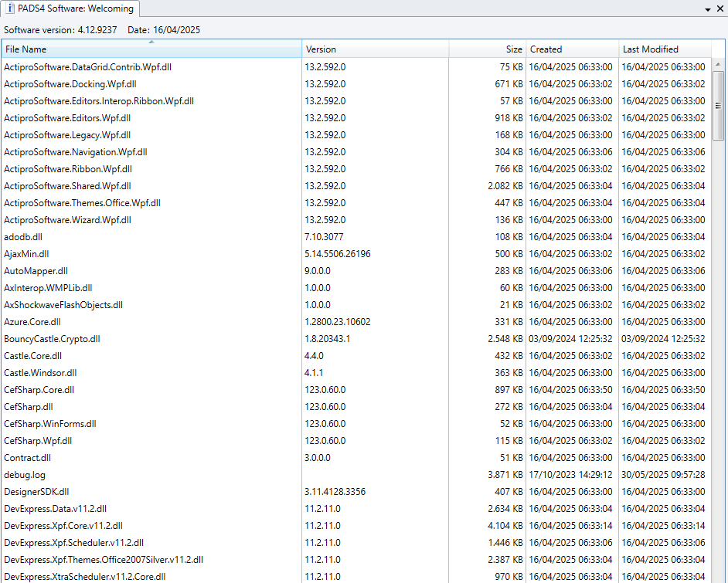
Task: Click created date 03/09/2024 12:25:32
Action: click(570, 339)
